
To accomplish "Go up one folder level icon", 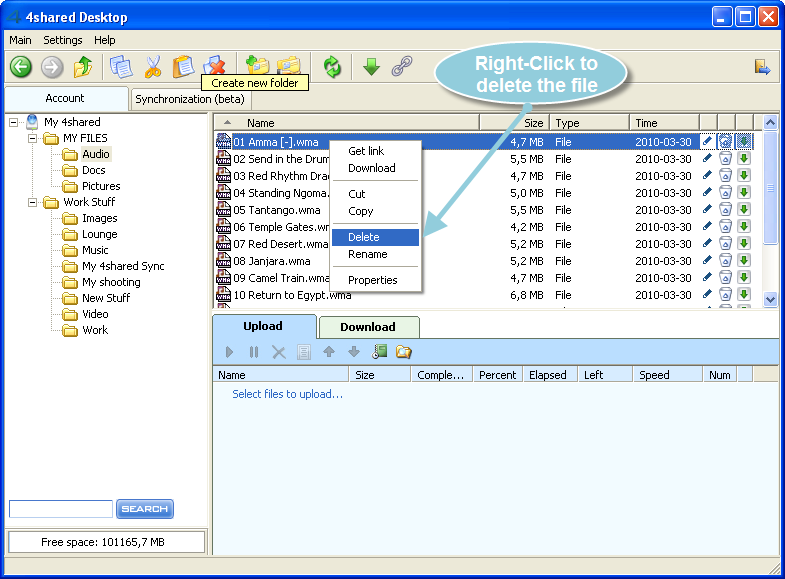I will tap(83, 66).
